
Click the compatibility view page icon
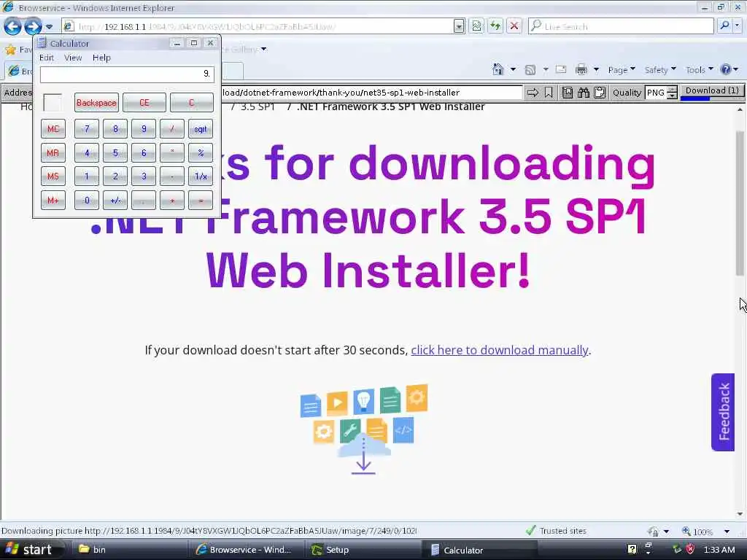tap(476, 26)
